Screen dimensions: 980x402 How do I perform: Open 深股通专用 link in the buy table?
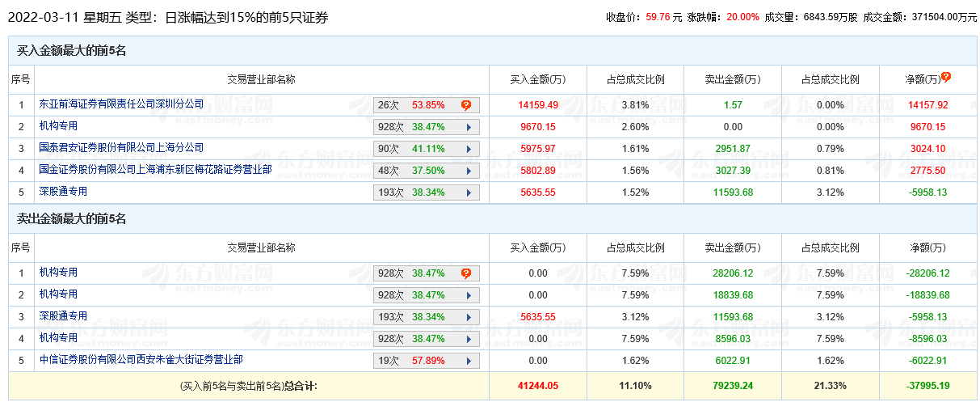(x=63, y=192)
